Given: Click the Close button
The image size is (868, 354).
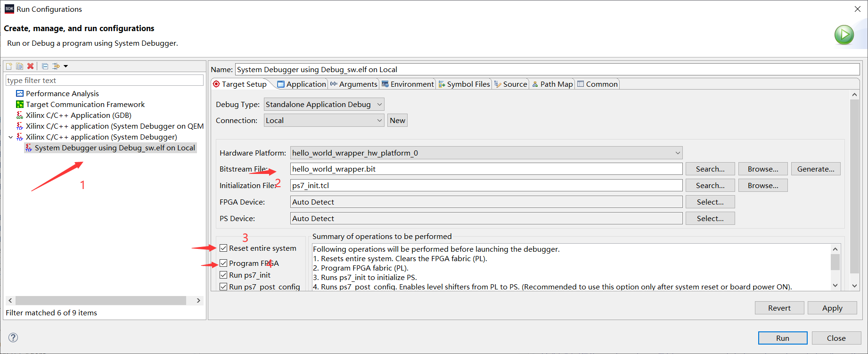Looking at the screenshot, I should point(836,338).
